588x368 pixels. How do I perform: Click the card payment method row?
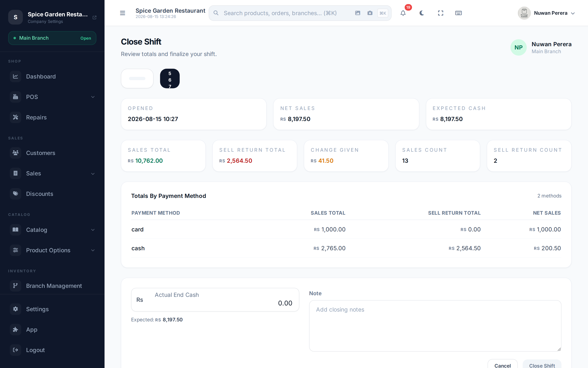coord(346,229)
